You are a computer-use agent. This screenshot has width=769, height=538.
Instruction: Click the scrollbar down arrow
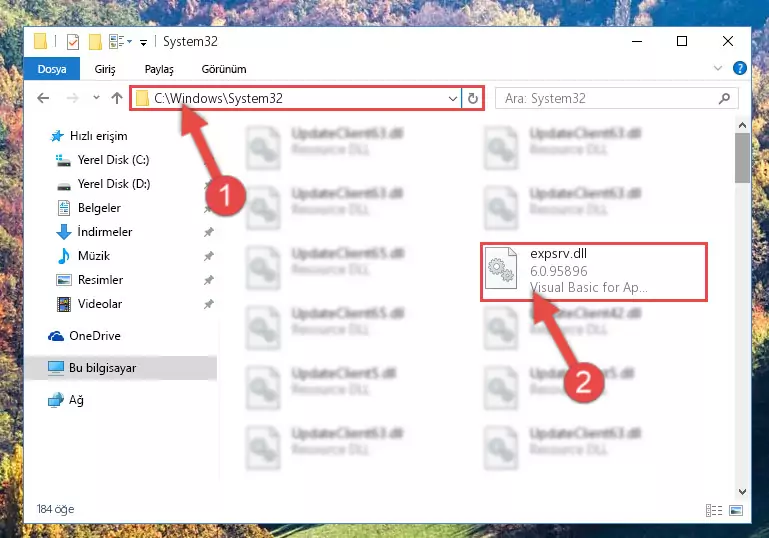pyautogui.click(x=742, y=491)
